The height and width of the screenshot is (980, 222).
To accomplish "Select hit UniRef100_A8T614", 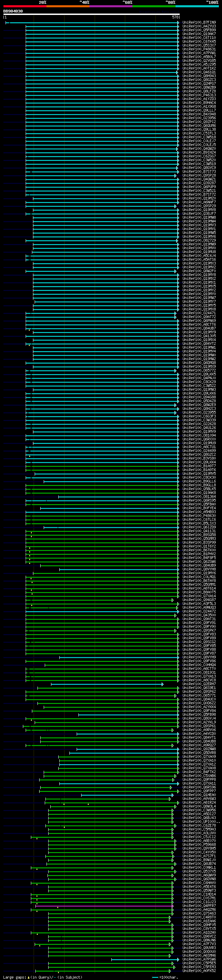I will (199, 589).
